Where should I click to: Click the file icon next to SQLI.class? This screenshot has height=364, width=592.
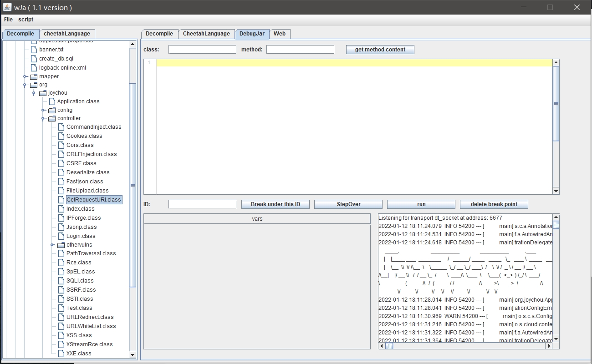point(61,281)
